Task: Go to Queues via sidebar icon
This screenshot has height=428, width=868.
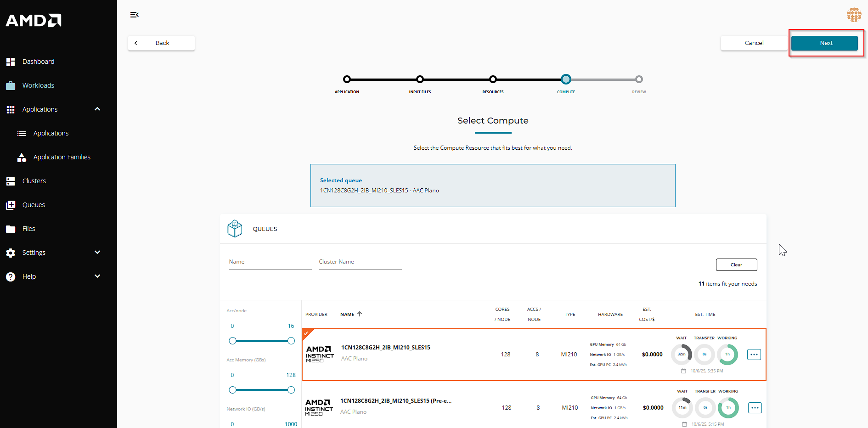Action: point(11,205)
